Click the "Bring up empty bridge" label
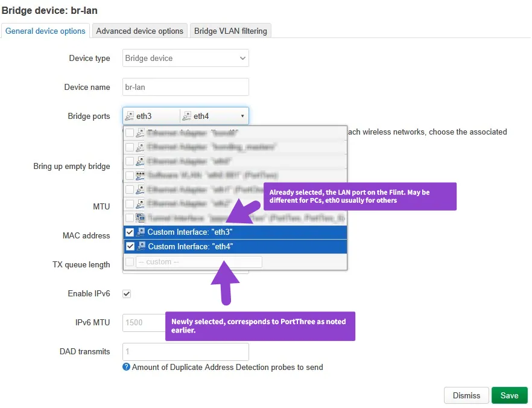 click(x=72, y=167)
